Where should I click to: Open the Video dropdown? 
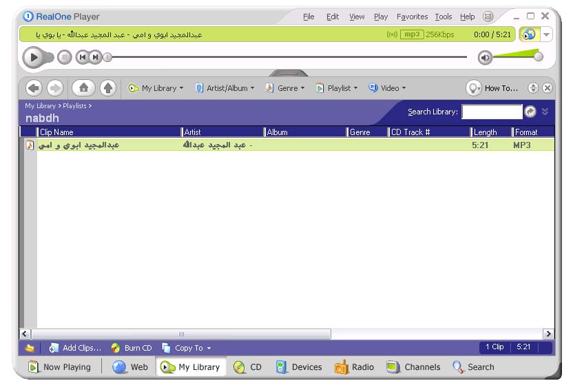(387, 88)
